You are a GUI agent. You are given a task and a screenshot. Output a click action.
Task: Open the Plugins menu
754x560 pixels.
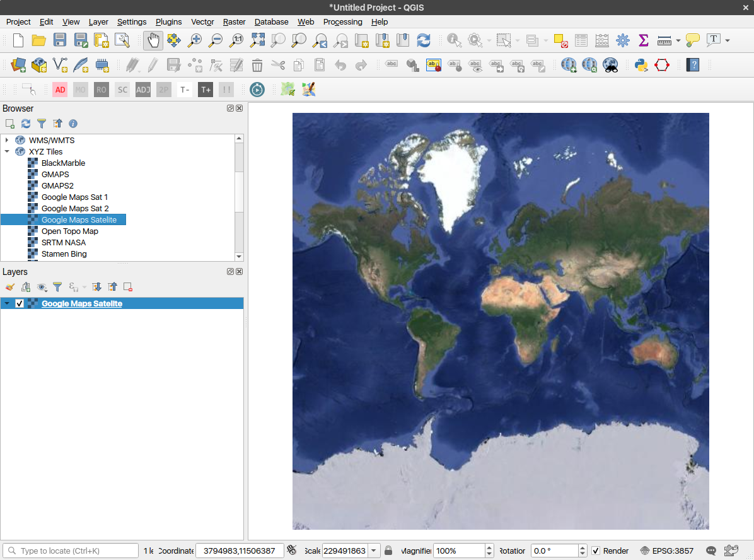tap(168, 21)
